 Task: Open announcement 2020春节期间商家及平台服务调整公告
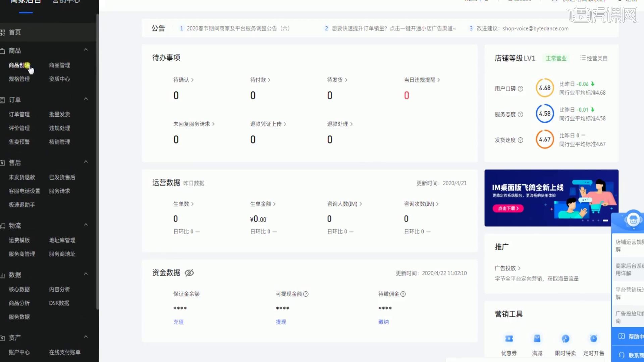[238, 28]
